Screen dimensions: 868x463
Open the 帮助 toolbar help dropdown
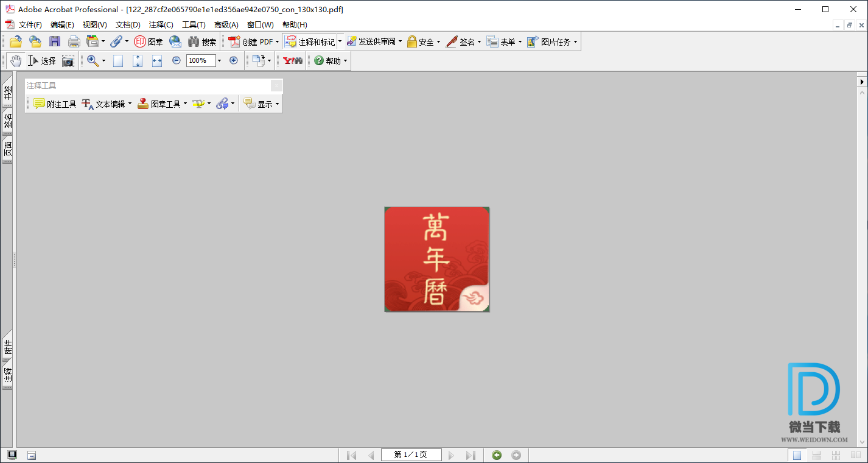(331, 60)
